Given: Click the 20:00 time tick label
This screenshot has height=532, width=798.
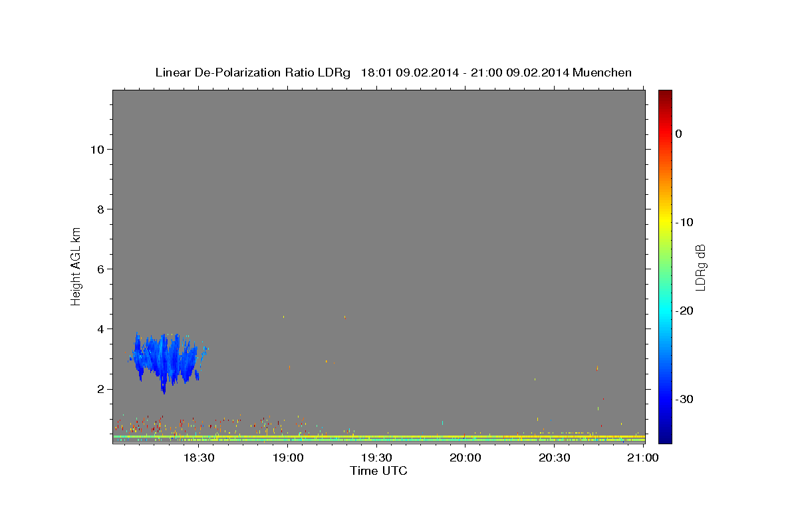Looking at the screenshot, I should click(465, 458).
